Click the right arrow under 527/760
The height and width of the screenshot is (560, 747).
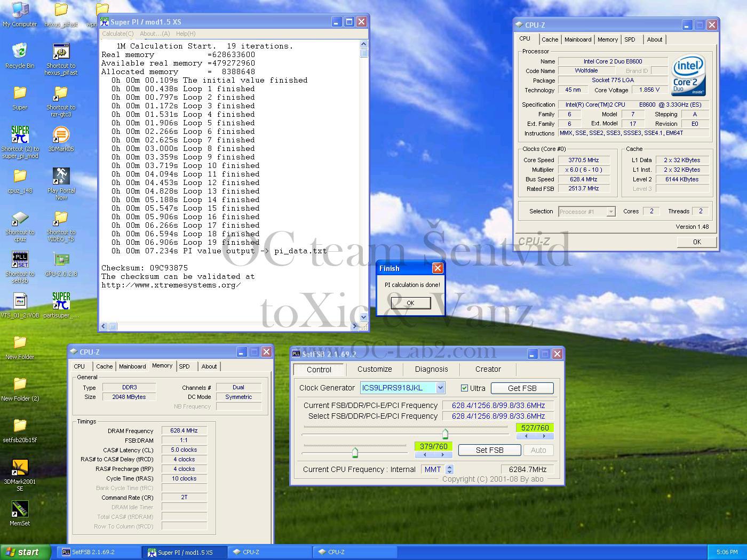pyautogui.click(x=544, y=436)
